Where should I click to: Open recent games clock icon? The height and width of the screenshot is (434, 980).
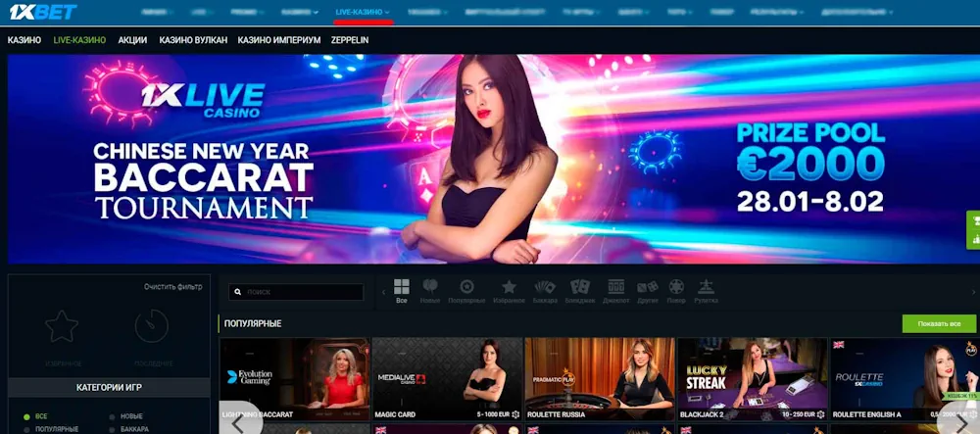[151, 327]
